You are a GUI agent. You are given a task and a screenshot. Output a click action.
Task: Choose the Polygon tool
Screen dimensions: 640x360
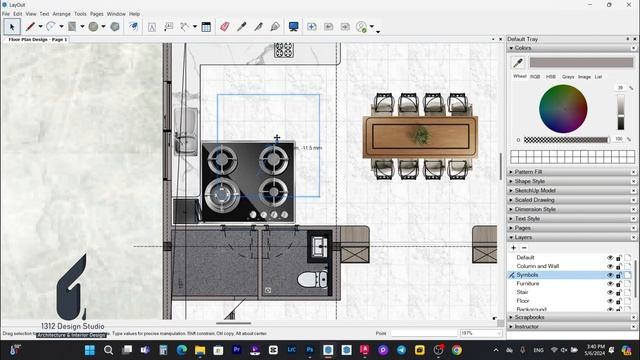pos(115,27)
